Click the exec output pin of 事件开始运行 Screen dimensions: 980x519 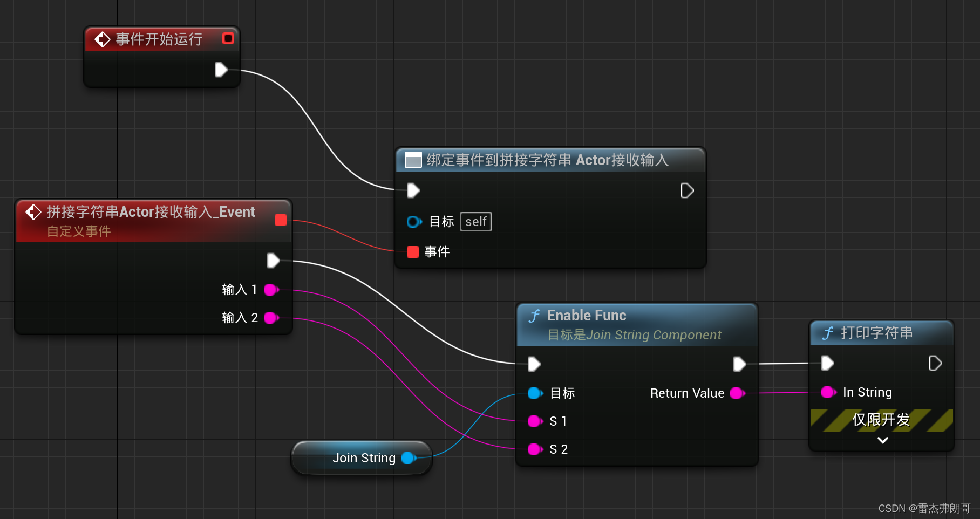coord(221,70)
